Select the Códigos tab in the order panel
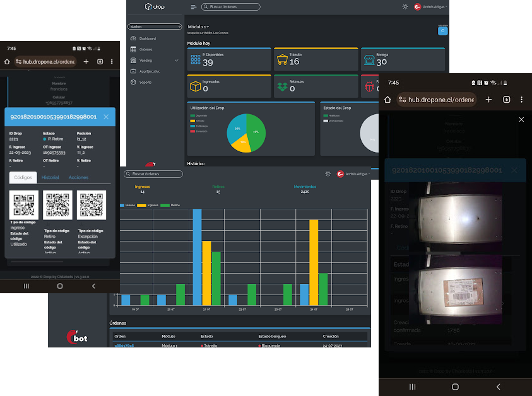Viewport: 532px width, 396px height. pyautogui.click(x=23, y=177)
